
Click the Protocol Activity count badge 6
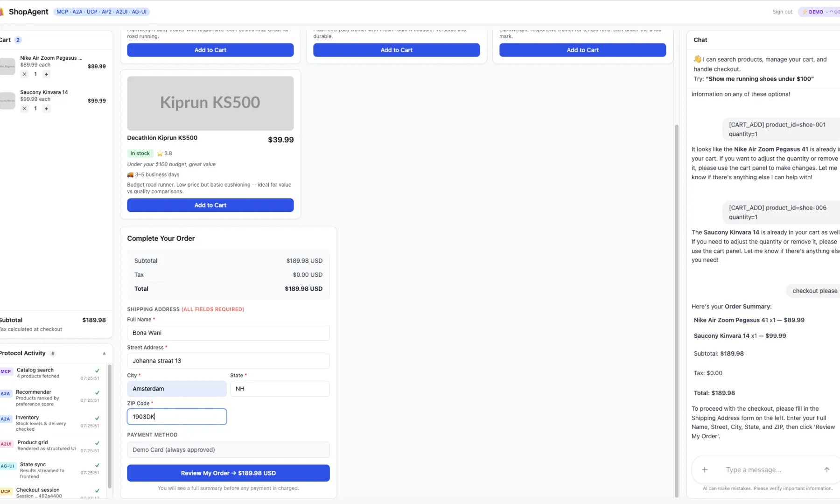[53, 354]
